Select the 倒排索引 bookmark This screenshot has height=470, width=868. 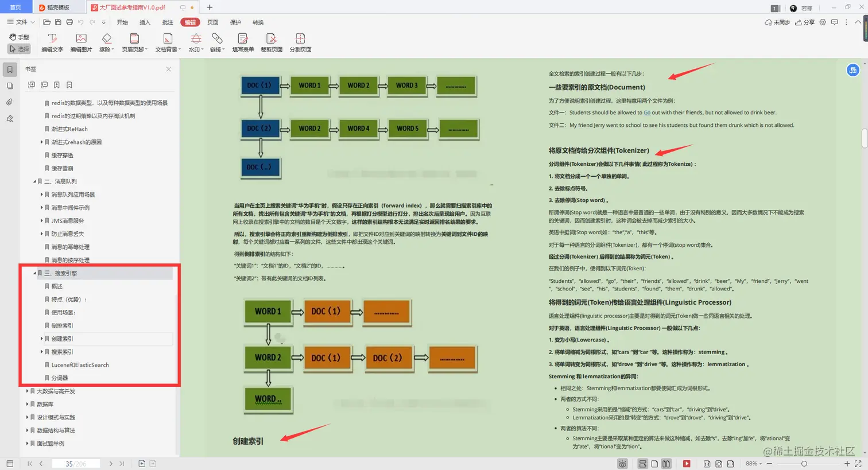62,325
